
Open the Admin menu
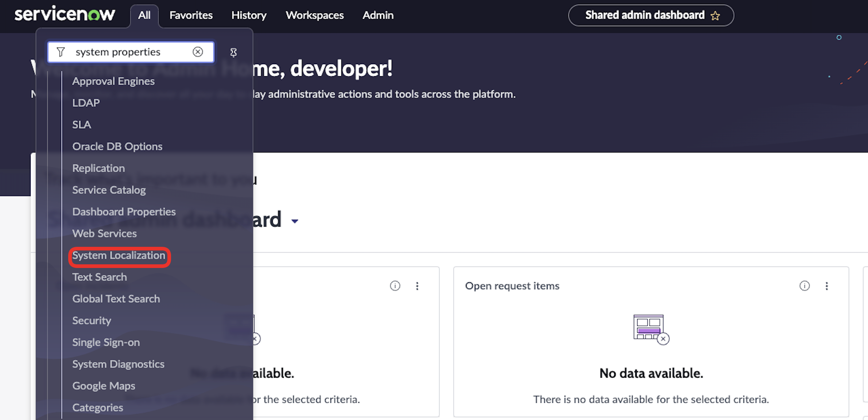point(378,15)
